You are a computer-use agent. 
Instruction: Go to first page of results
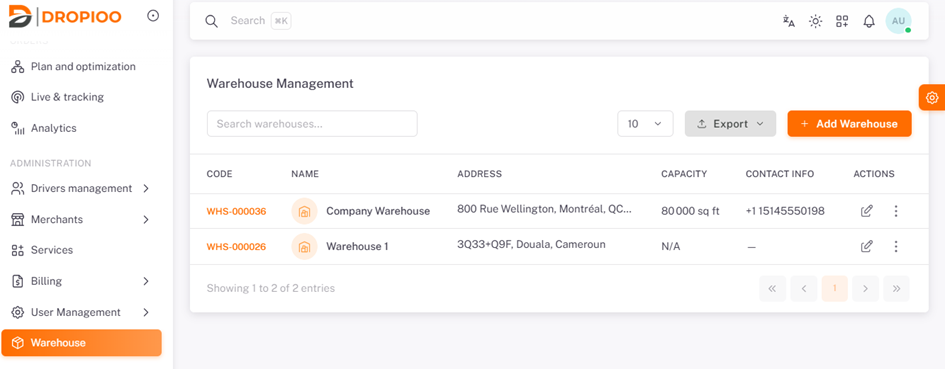[x=773, y=289]
